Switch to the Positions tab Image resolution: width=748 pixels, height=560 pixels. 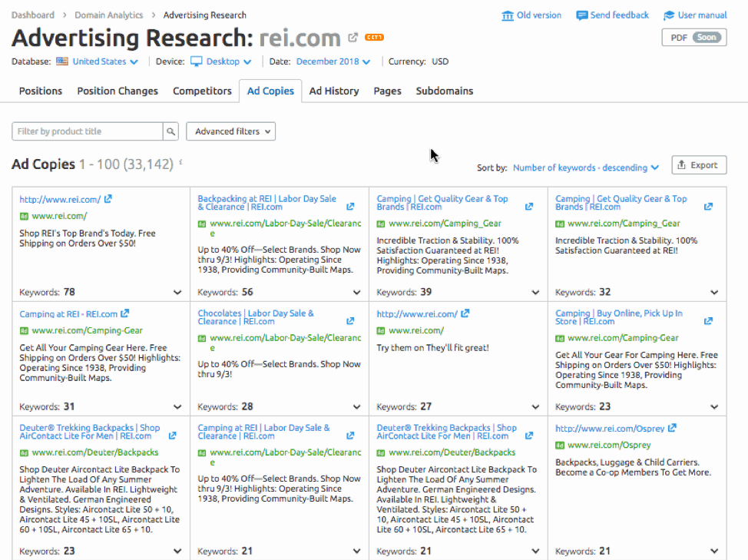[x=41, y=91]
